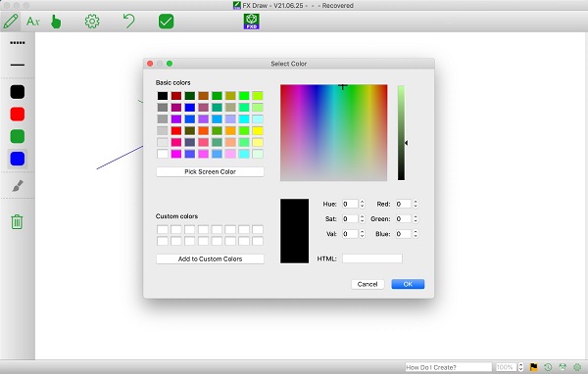Image resolution: width=588 pixels, height=374 pixels.
Task: Click Add to Custom Colors
Action: click(x=210, y=258)
